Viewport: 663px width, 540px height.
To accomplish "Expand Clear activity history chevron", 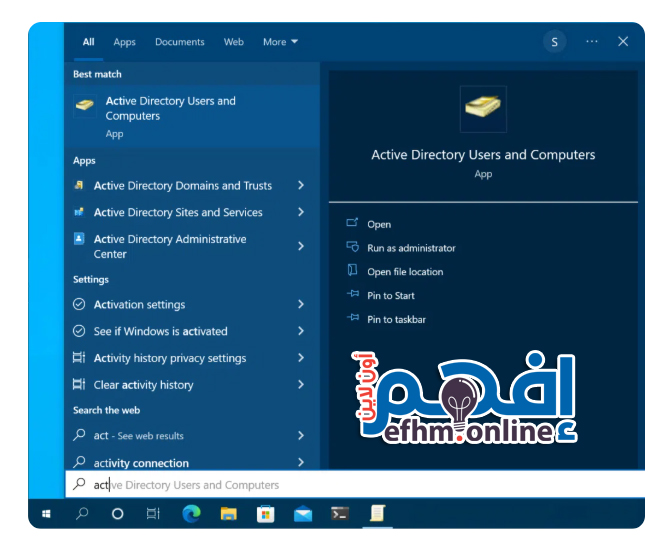I will tap(300, 385).
